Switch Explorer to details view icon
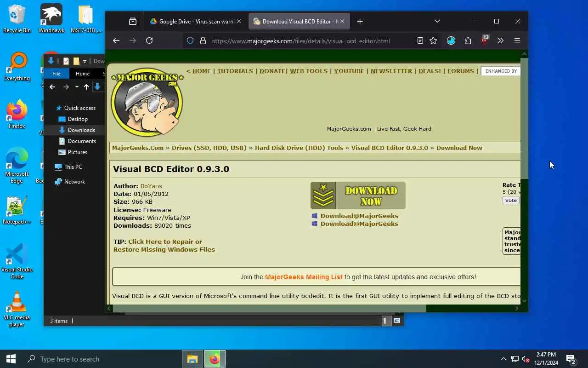588x368 pixels. 386,321
